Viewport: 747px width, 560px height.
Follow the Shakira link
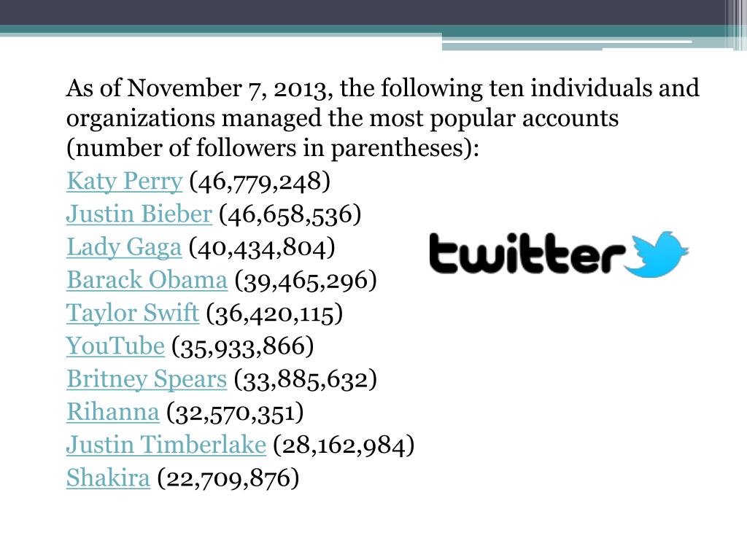[108, 478]
